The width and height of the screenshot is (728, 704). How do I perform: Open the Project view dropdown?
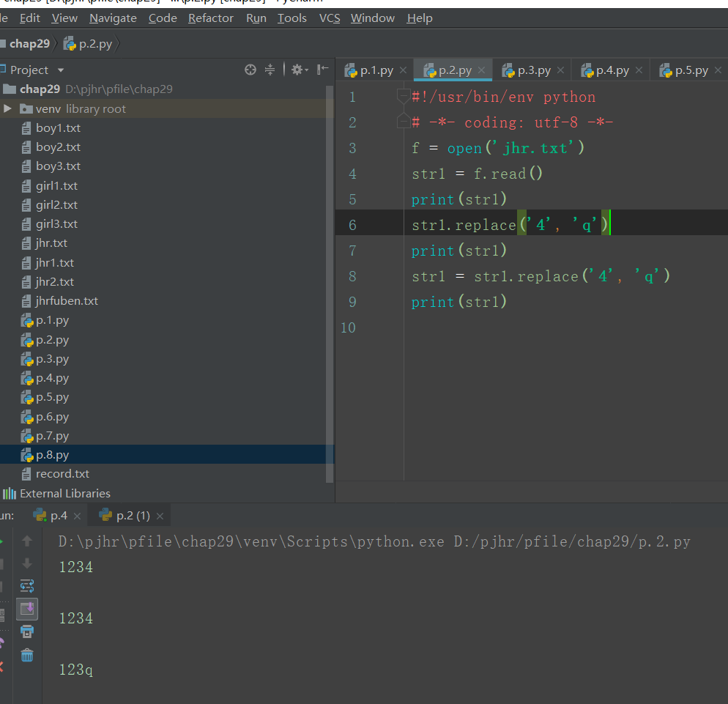(x=61, y=70)
